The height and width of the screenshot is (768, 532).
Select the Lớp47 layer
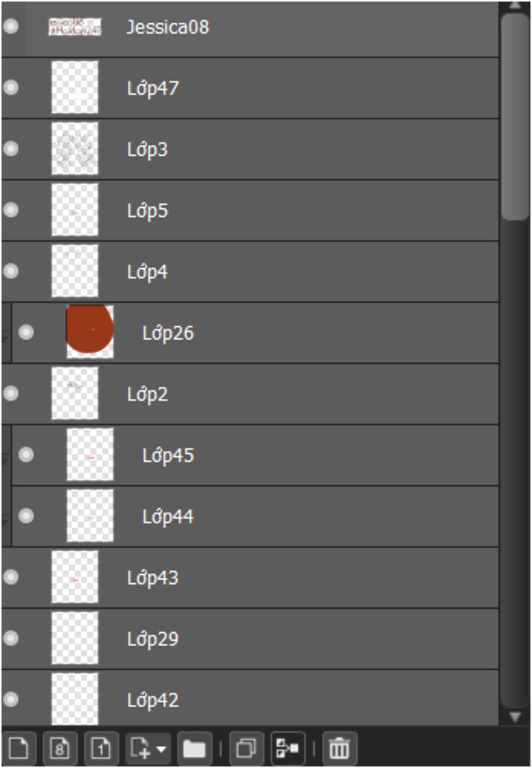tap(250, 88)
